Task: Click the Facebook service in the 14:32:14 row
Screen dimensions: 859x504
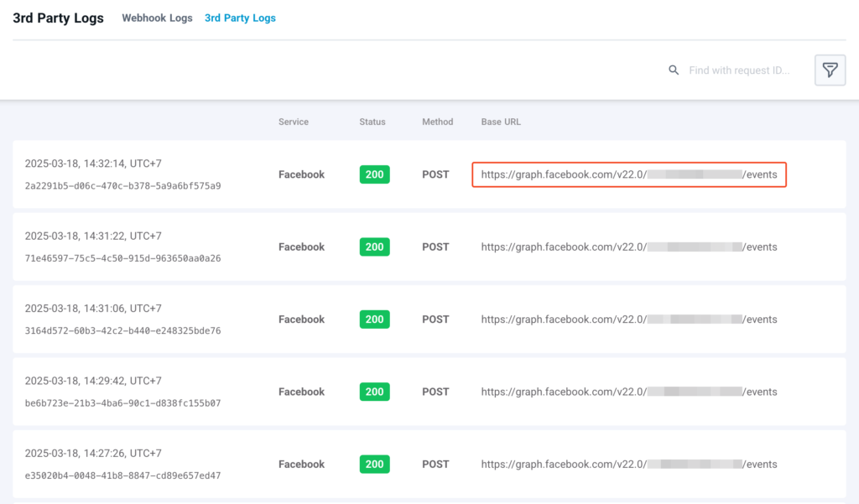Action: click(x=301, y=174)
